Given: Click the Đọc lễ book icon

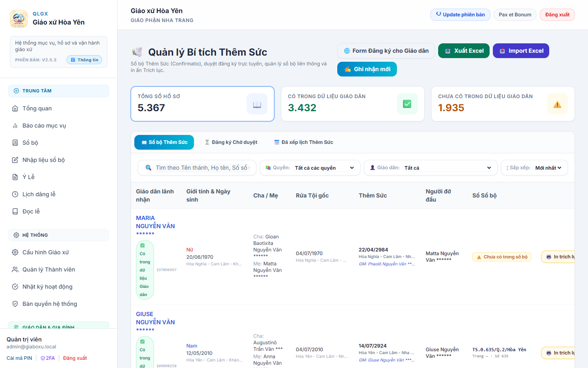Looking at the screenshot, I should click(x=15, y=211).
